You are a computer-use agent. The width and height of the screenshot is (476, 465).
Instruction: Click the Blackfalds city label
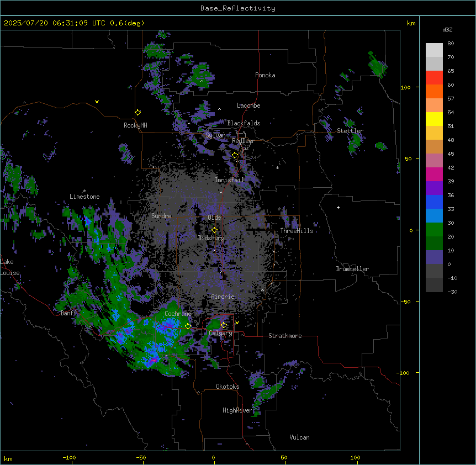[244, 123]
